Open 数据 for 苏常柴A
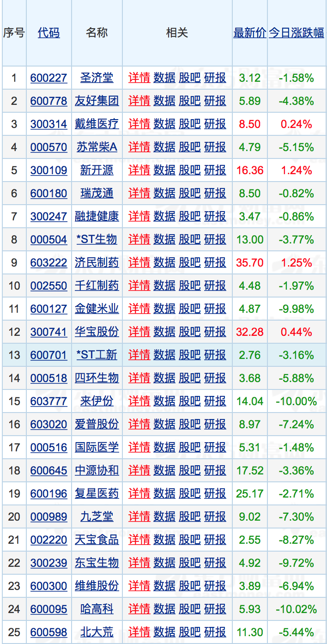The image size is (327, 644). point(164,147)
